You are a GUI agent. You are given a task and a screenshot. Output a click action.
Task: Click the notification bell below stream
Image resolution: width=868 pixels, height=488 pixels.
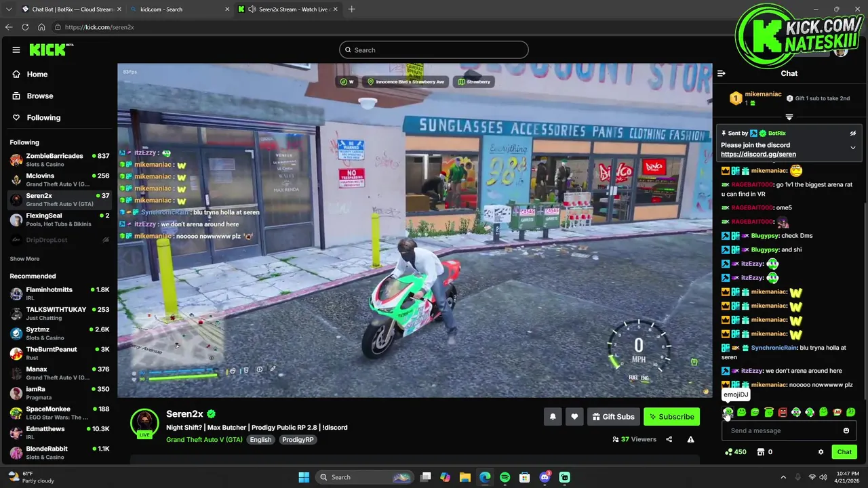pyautogui.click(x=553, y=417)
